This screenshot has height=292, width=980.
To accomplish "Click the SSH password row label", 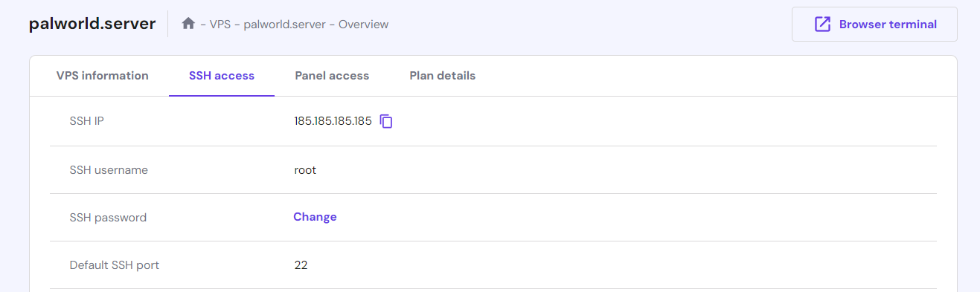I will coord(108,218).
